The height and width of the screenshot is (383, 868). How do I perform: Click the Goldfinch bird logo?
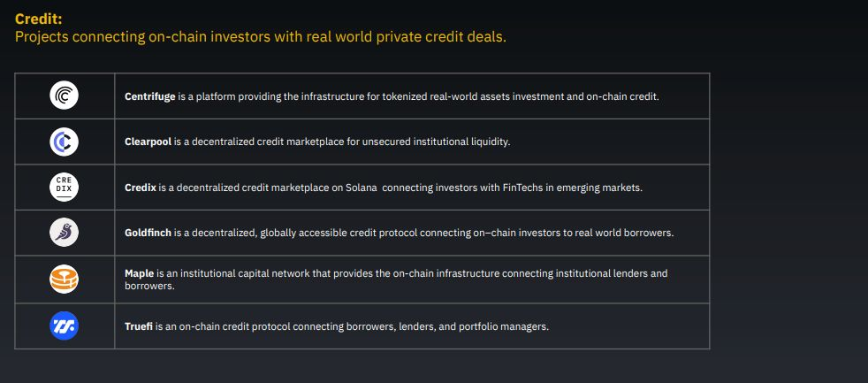click(65, 234)
